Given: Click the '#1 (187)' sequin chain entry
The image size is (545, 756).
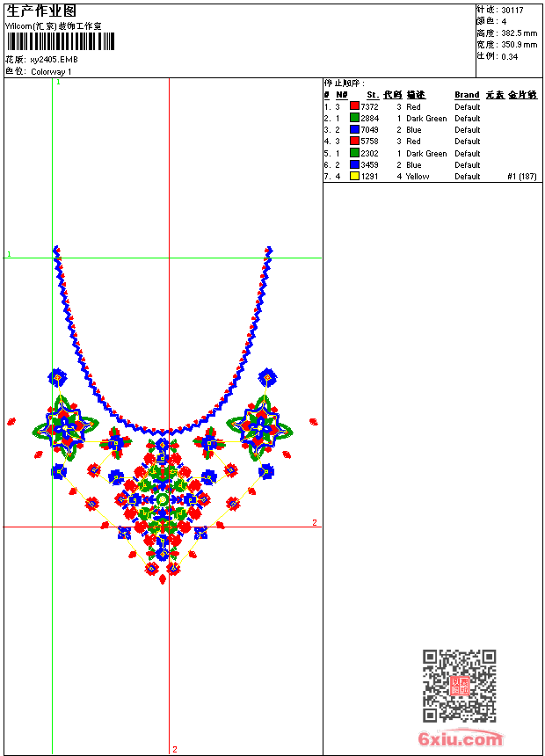Looking at the screenshot, I should click(521, 176).
